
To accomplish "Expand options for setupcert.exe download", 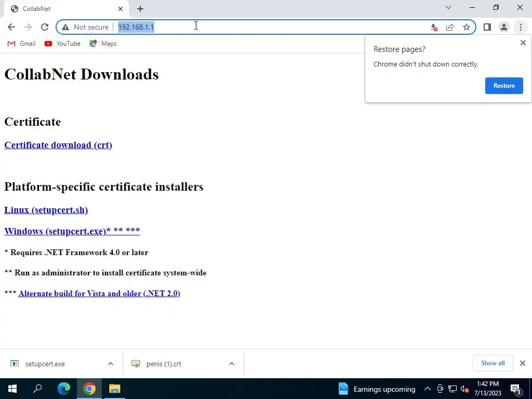I will (x=111, y=364).
